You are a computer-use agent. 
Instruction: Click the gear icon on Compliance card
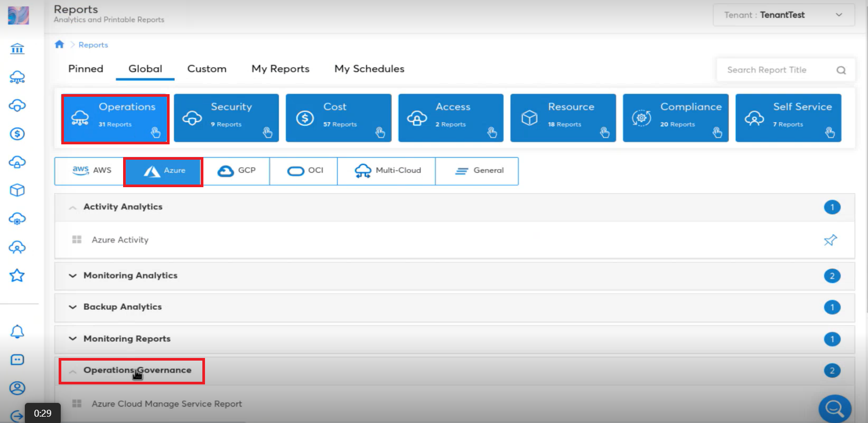(x=641, y=118)
